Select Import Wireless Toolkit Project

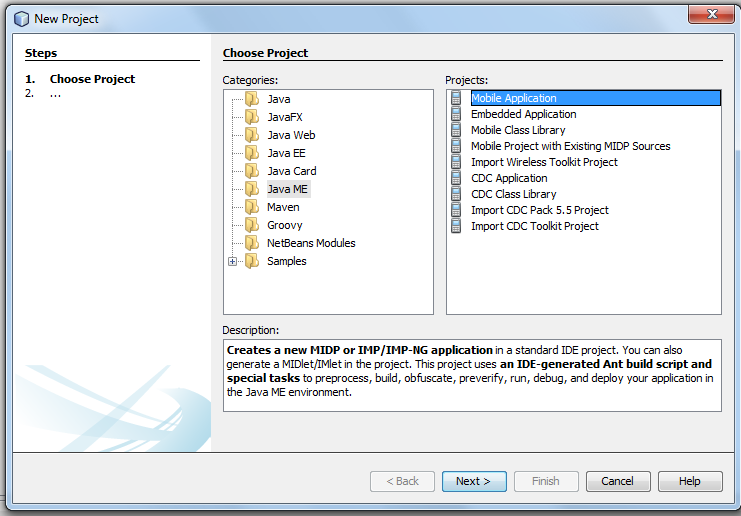pyautogui.click(x=544, y=162)
